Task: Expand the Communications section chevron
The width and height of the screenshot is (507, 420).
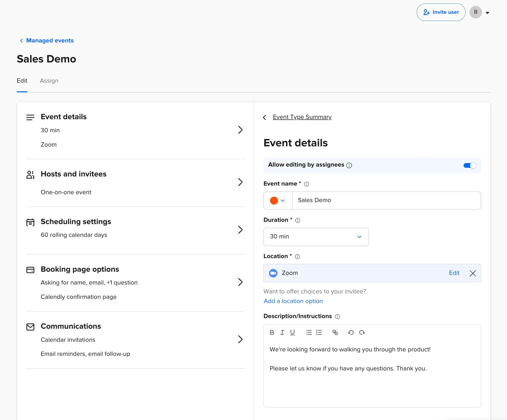Action: (240, 339)
